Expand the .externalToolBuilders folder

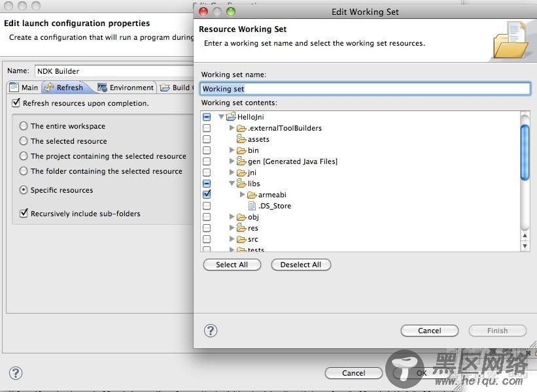pyautogui.click(x=232, y=128)
